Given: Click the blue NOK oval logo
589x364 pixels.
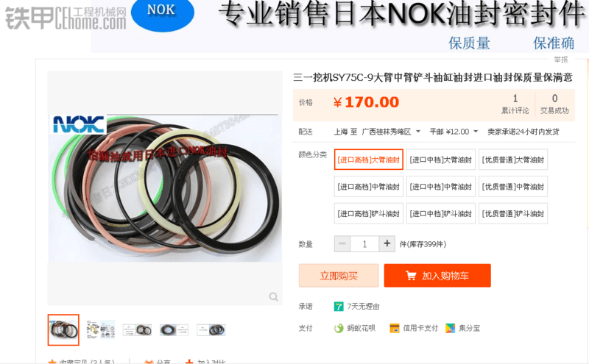Looking at the screenshot, I should (162, 13).
